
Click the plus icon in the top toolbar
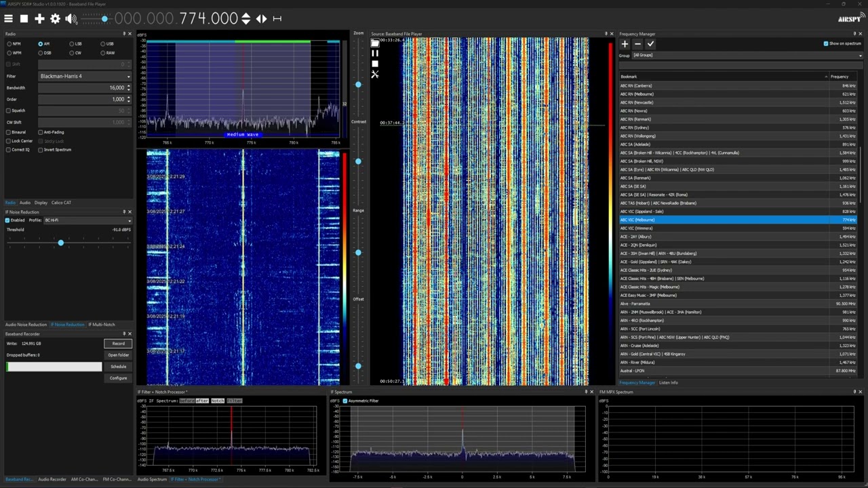point(39,19)
